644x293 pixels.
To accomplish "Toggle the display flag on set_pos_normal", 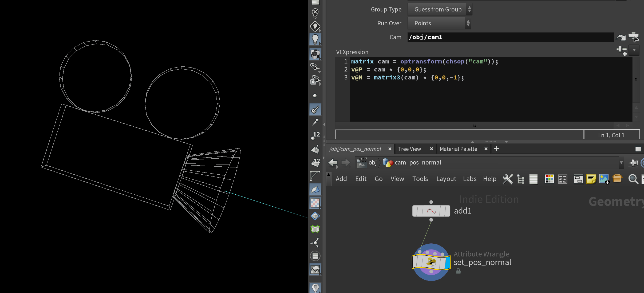I will 448,262.
